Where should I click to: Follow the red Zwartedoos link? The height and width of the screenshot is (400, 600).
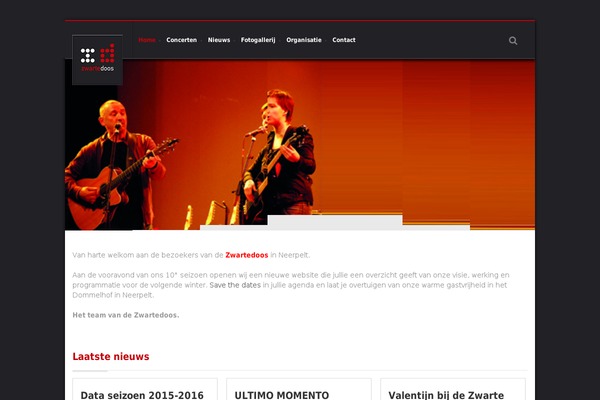point(246,255)
